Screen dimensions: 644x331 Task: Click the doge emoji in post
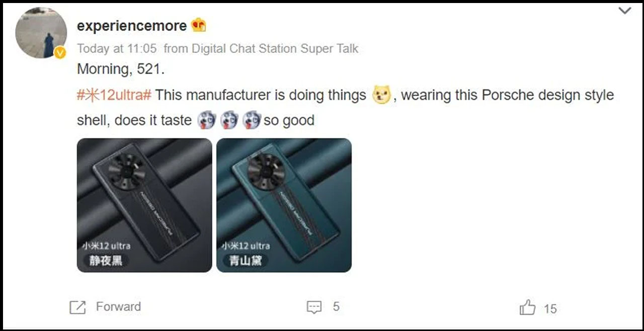point(381,95)
